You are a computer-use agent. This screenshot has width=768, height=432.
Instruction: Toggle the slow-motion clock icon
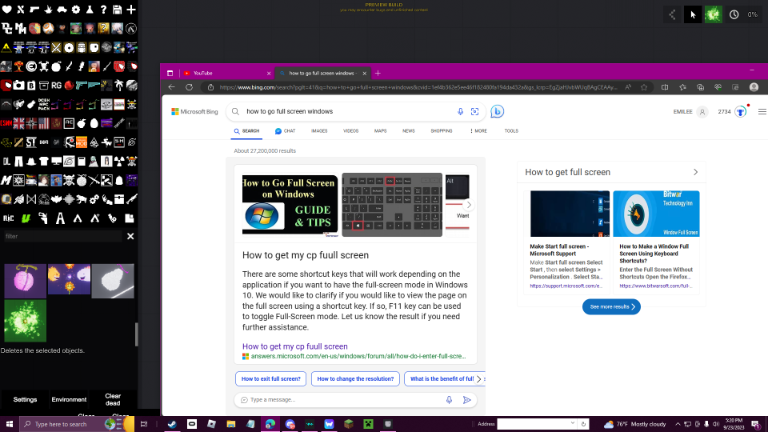coord(735,15)
